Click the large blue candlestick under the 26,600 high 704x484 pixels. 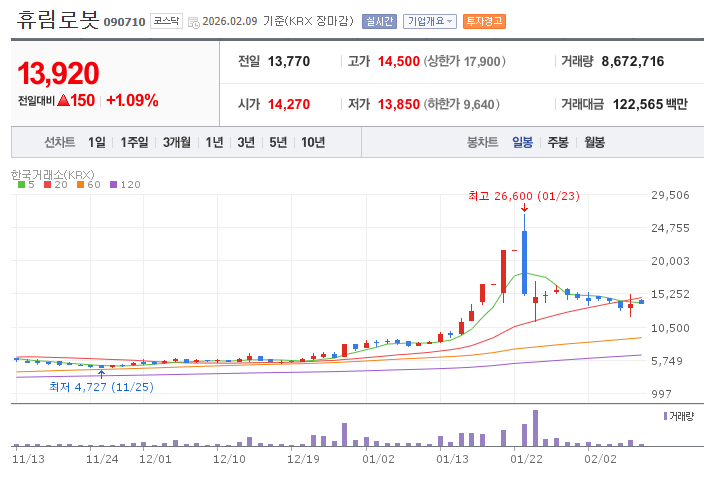[524, 262]
